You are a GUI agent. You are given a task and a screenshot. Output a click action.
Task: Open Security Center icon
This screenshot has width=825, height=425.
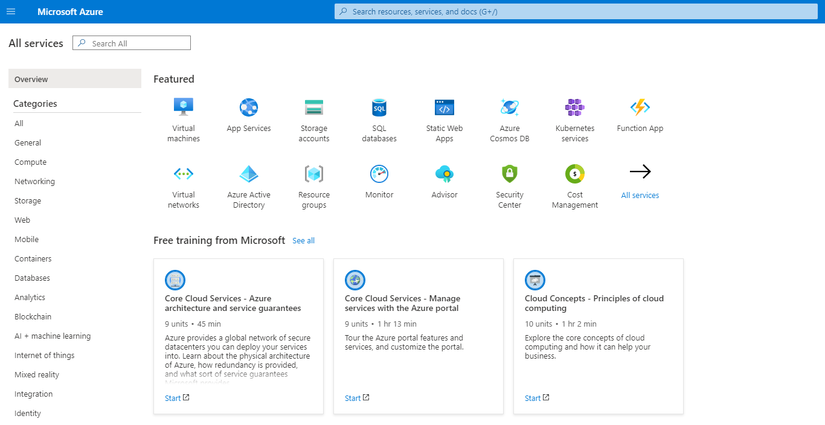(510, 174)
